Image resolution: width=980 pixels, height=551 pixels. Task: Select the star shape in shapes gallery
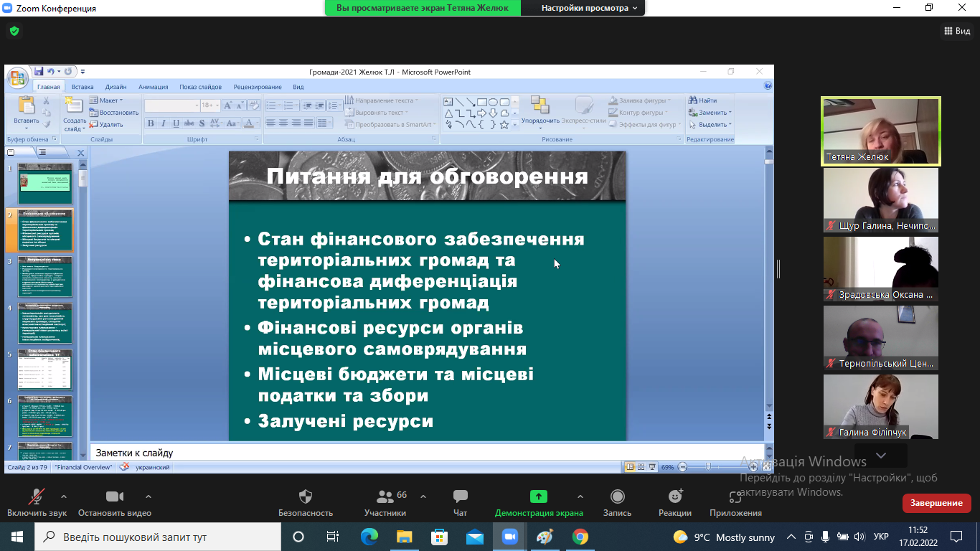click(504, 125)
